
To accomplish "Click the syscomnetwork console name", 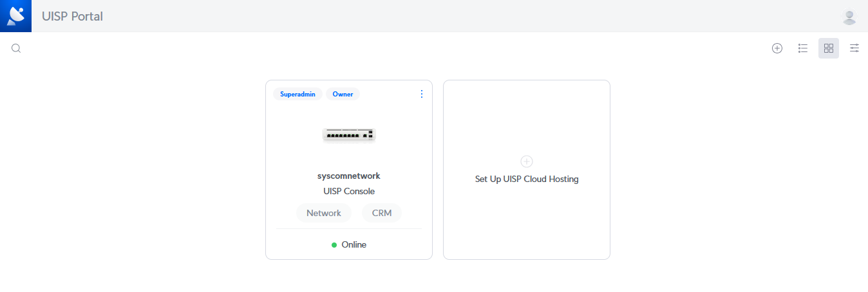I will [349, 176].
